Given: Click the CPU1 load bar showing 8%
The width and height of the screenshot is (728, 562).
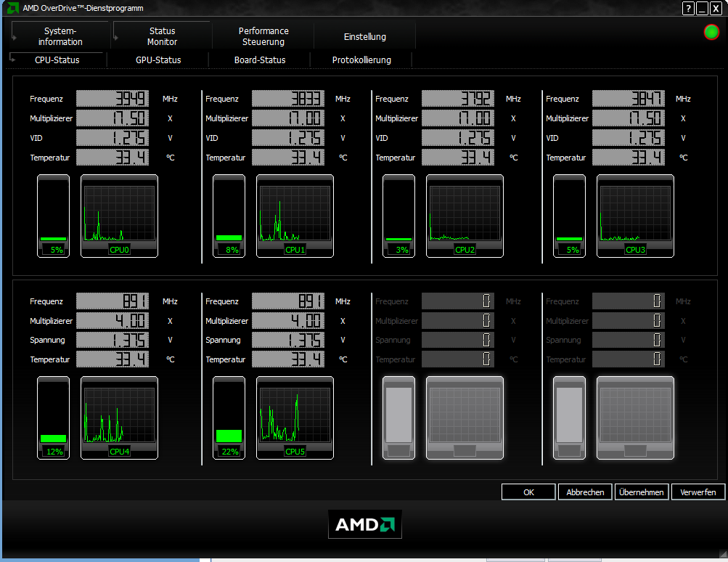Looking at the screenshot, I should coord(229,216).
